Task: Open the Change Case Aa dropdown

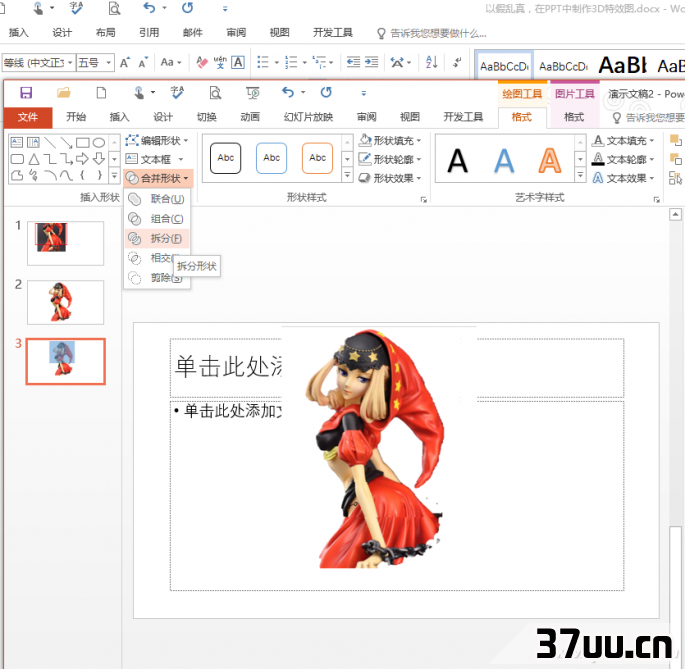Action: click(x=171, y=62)
